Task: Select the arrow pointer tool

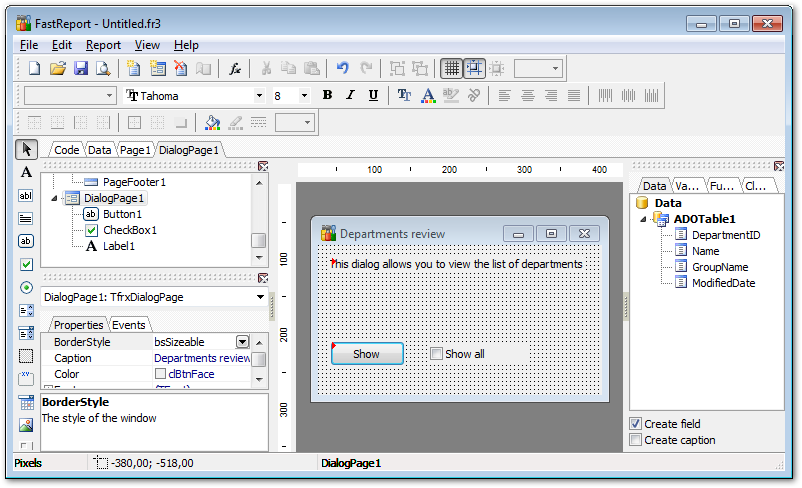Action: coord(26,149)
